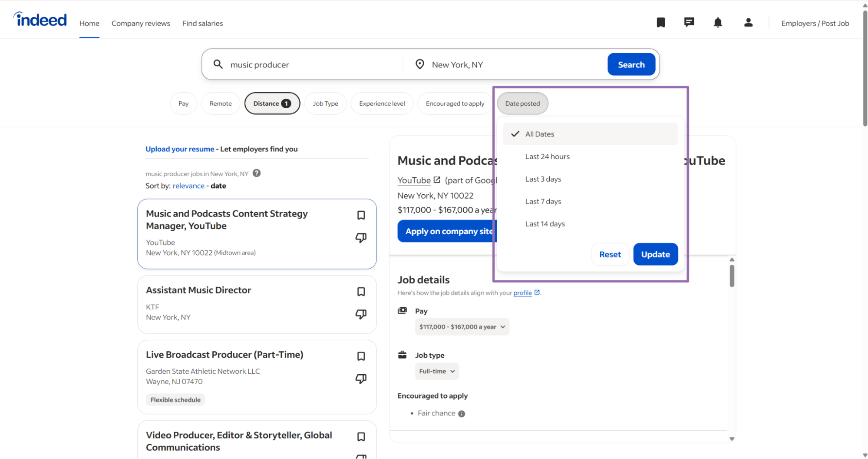Save the Music and Podcasts Content Strategy job
Image resolution: width=868 pixels, height=459 pixels.
coord(361,215)
